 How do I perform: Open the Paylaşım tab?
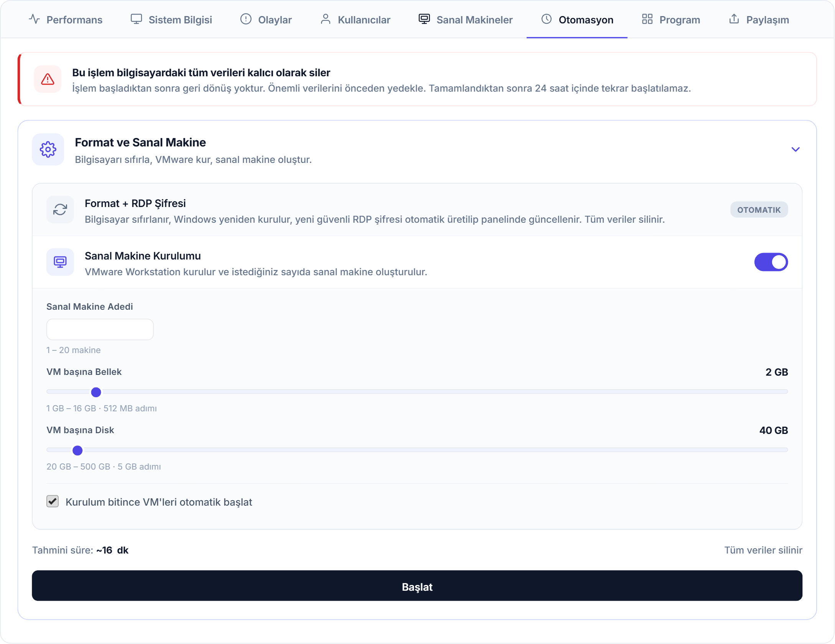[x=759, y=20]
